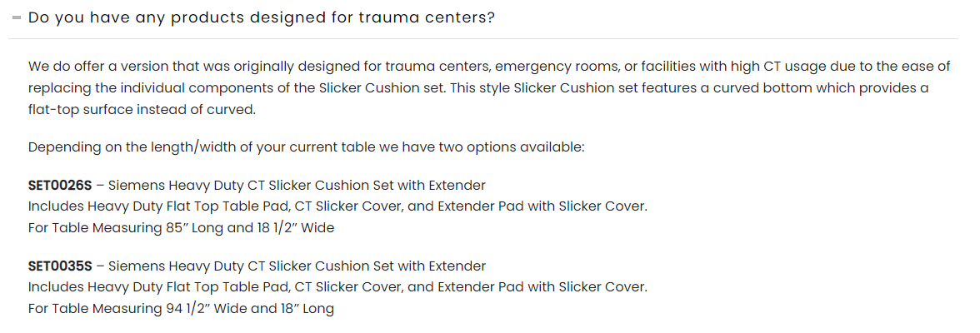Select the SET0035S product code
The height and width of the screenshot is (333, 980).
[x=59, y=266]
